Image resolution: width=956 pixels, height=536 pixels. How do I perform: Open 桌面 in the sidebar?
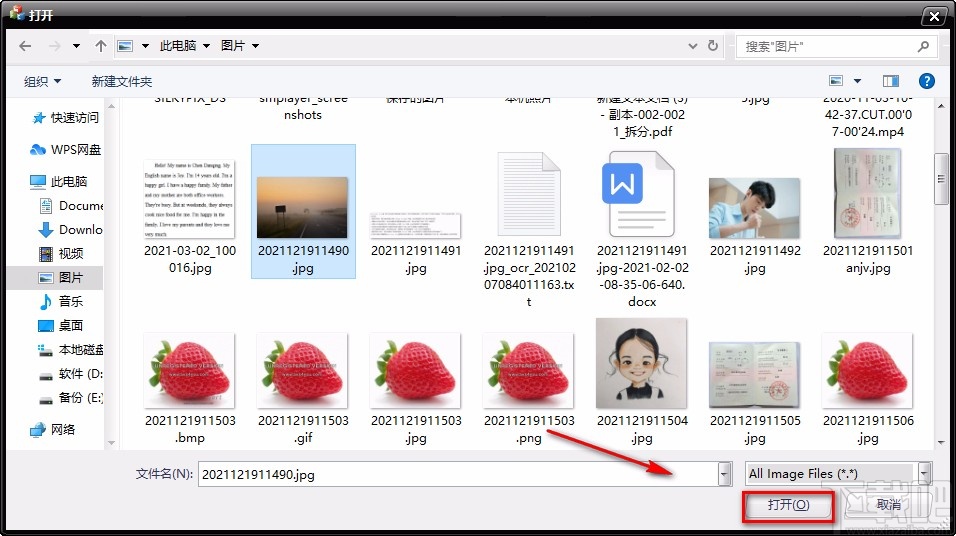tap(61, 325)
